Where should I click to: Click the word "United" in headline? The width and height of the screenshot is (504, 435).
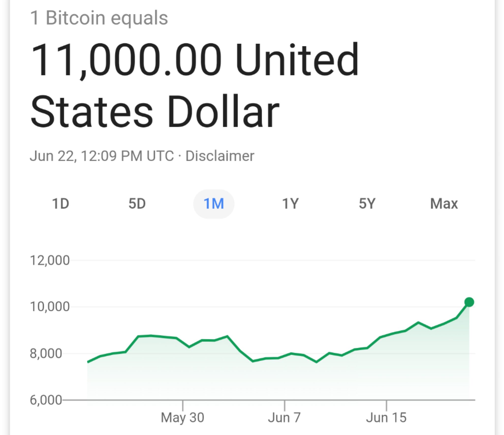click(x=297, y=60)
